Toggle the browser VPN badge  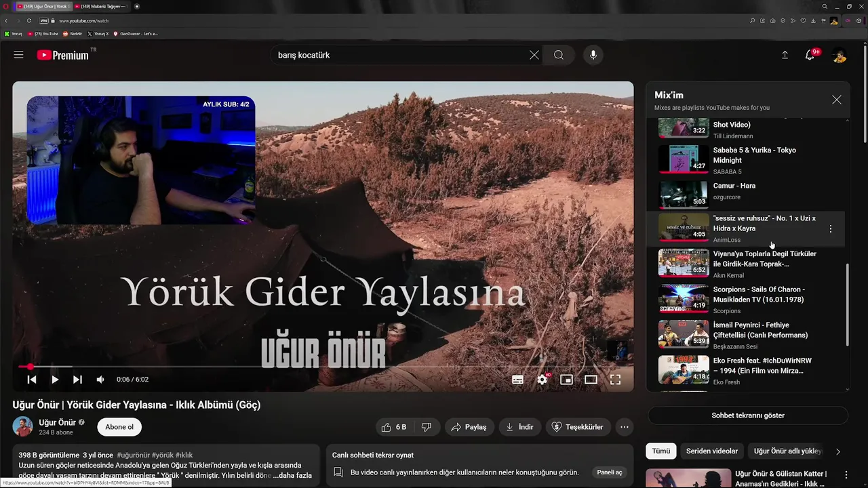point(43,21)
